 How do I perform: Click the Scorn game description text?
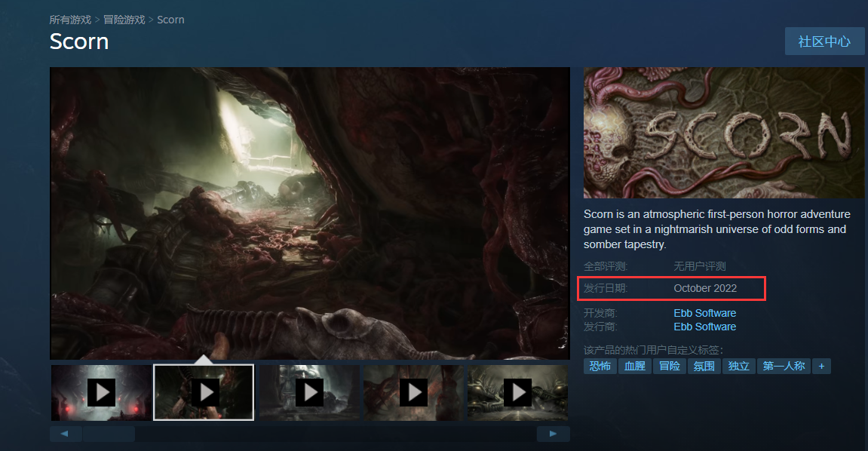[717, 229]
